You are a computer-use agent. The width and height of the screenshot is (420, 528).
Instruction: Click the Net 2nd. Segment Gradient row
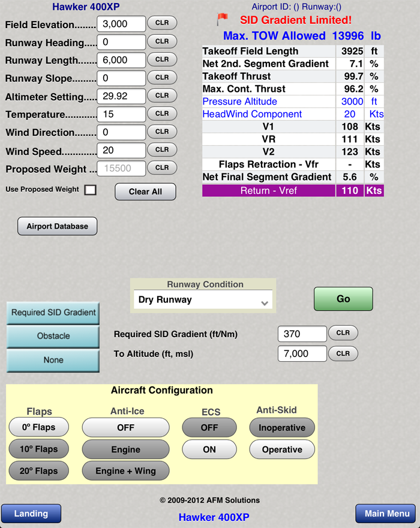(293, 64)
